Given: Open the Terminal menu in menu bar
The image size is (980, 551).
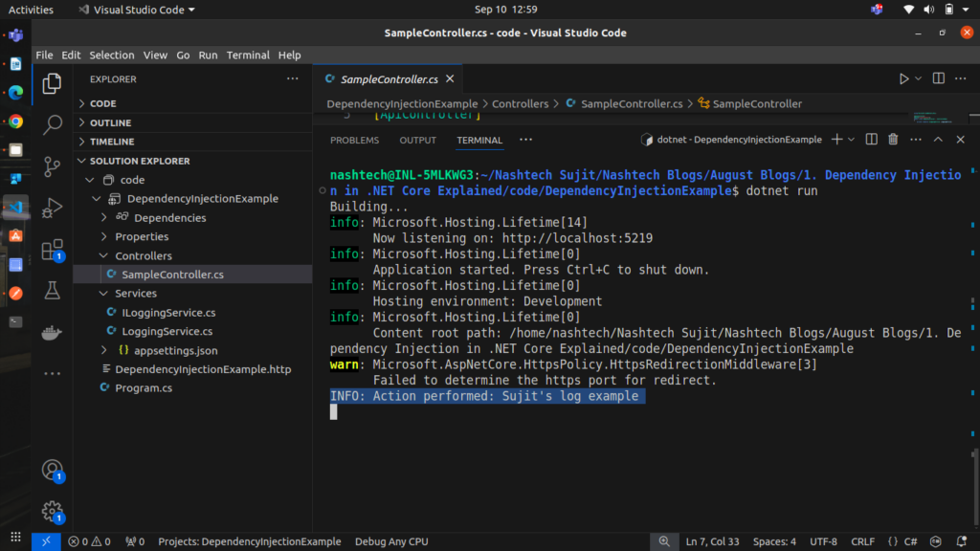Looking at the screenshot, I should (x=248, y=55).
